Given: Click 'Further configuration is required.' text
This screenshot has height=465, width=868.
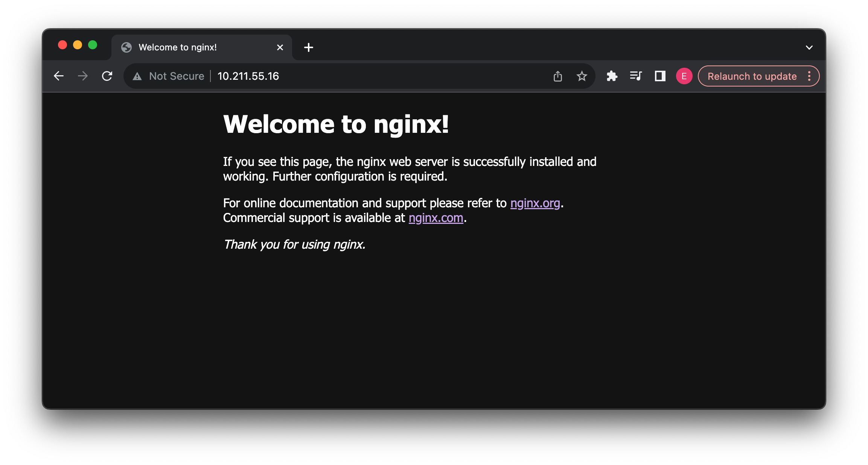Looking at the screenshot, I should coord(360,176).
